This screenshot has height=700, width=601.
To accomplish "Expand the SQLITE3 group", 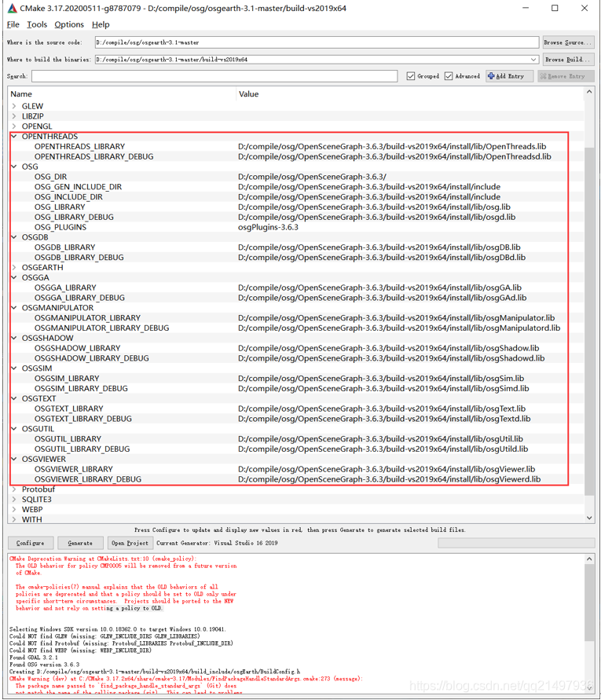I will (14, 499).
